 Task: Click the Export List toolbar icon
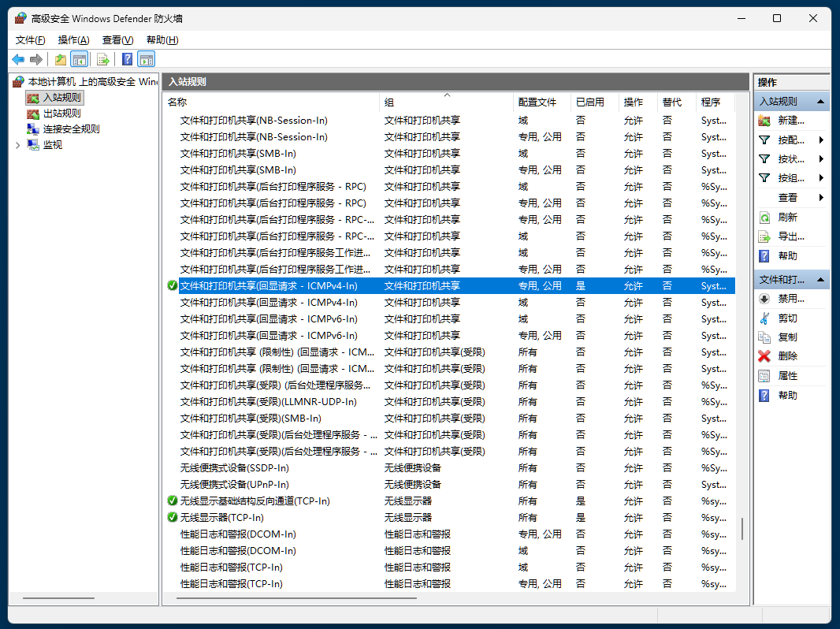102,59
